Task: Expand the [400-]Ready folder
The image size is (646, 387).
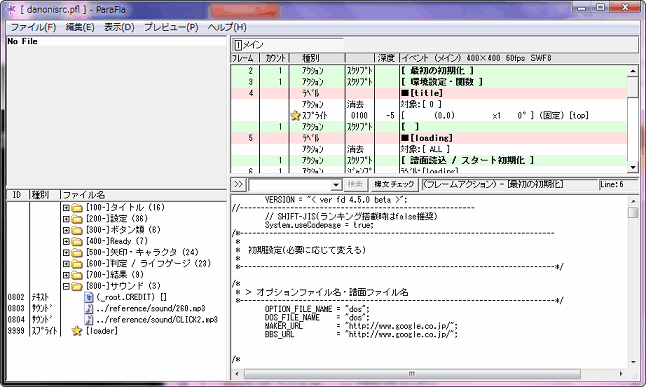Action: 66,241
